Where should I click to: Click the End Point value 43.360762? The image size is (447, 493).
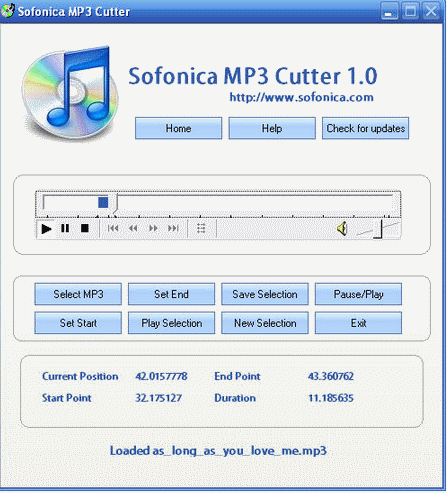point(331,376)
